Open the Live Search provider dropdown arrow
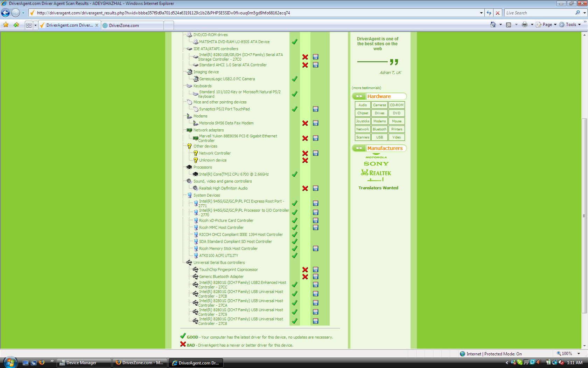 pyautogui.click(x=584, y=13)
